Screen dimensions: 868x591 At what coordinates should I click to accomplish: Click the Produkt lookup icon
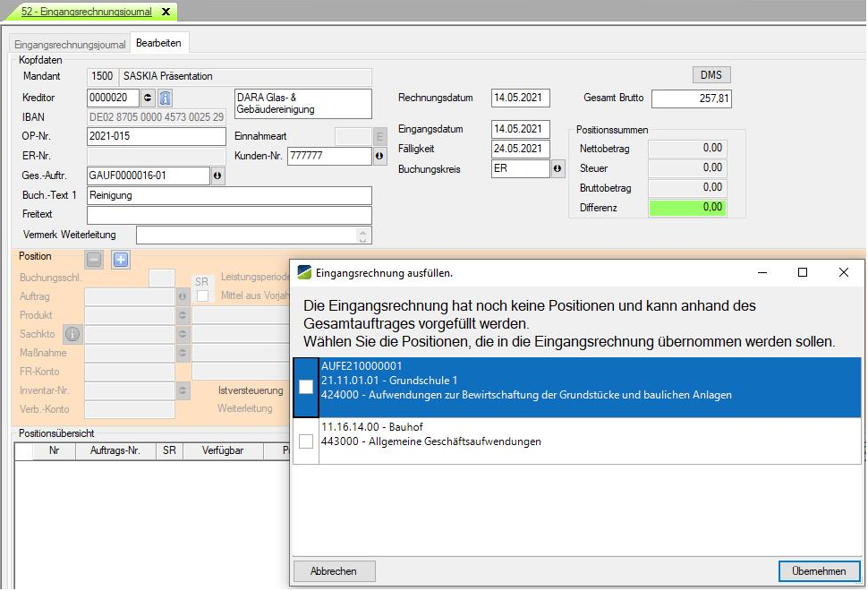click(183, 315)
